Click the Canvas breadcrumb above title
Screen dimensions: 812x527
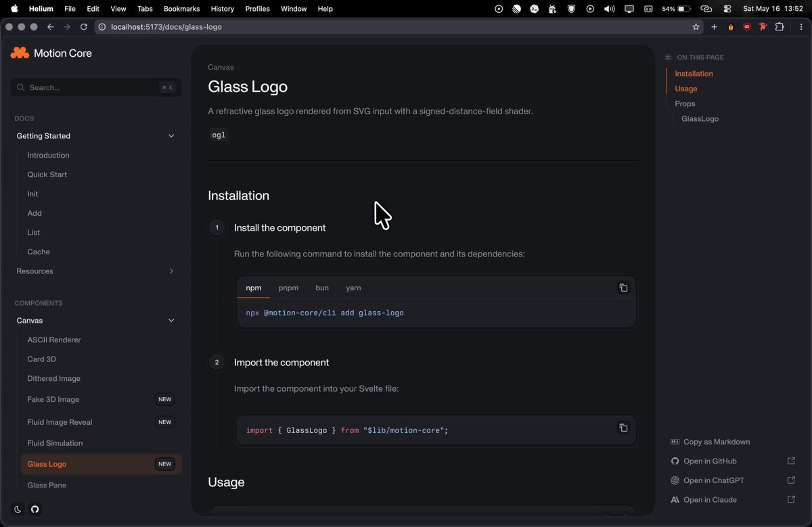pos(221,67)
